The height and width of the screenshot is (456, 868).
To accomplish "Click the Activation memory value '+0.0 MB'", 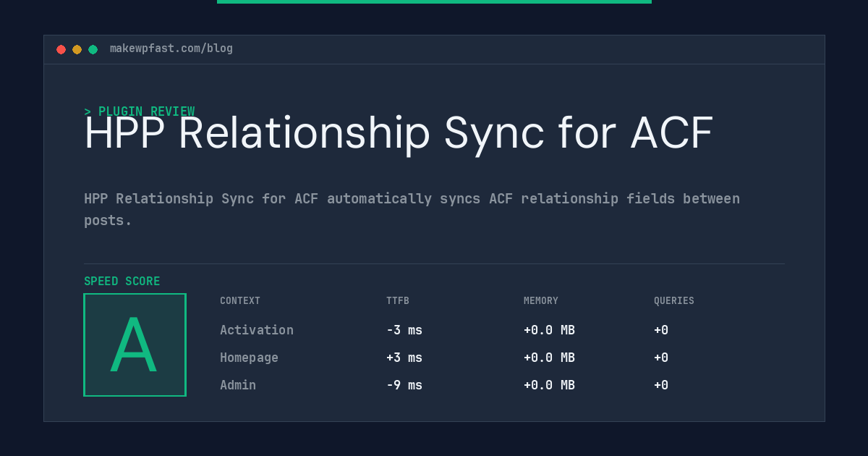I will tap(549, 330).
